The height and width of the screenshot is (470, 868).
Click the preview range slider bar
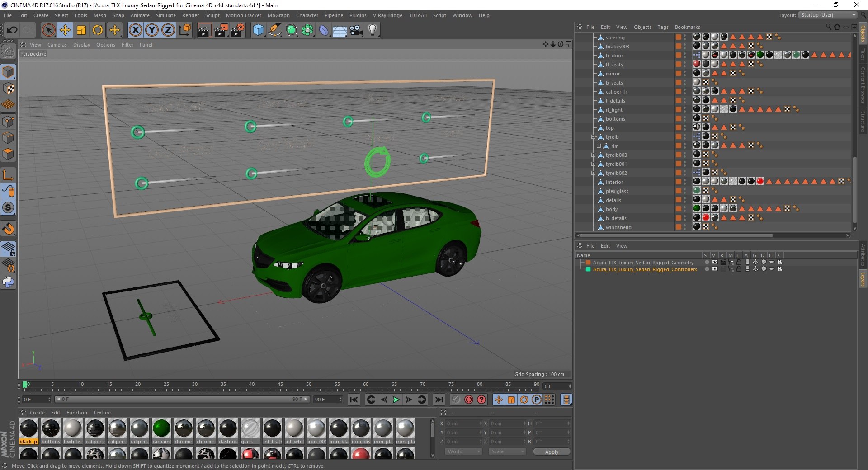coord(182,399)
